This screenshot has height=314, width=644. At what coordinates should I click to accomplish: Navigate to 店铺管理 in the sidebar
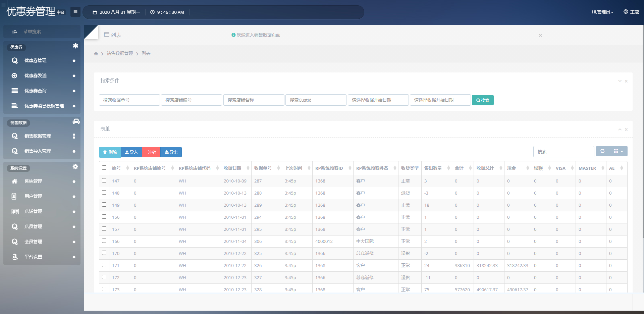click(x=33, y=212)
